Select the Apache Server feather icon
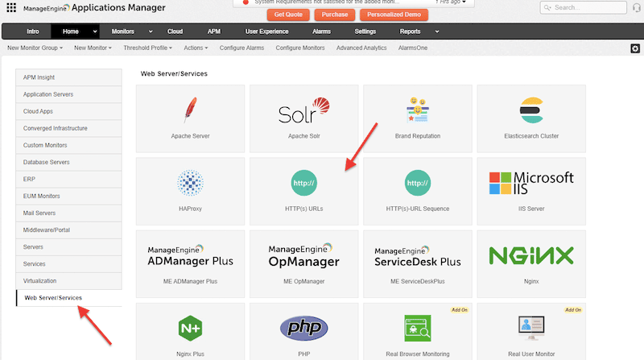The width and height of the screenshot is (644, 360). point(190,110)
